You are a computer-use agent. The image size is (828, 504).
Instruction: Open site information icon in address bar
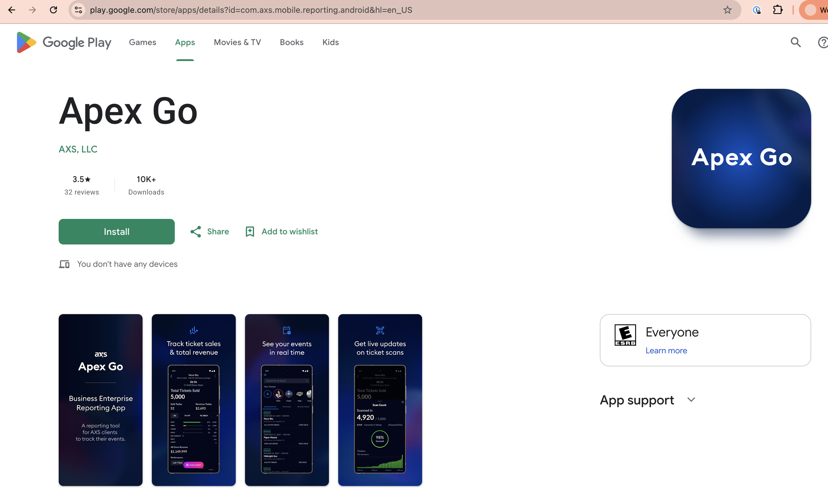click(x=78, y=10)
